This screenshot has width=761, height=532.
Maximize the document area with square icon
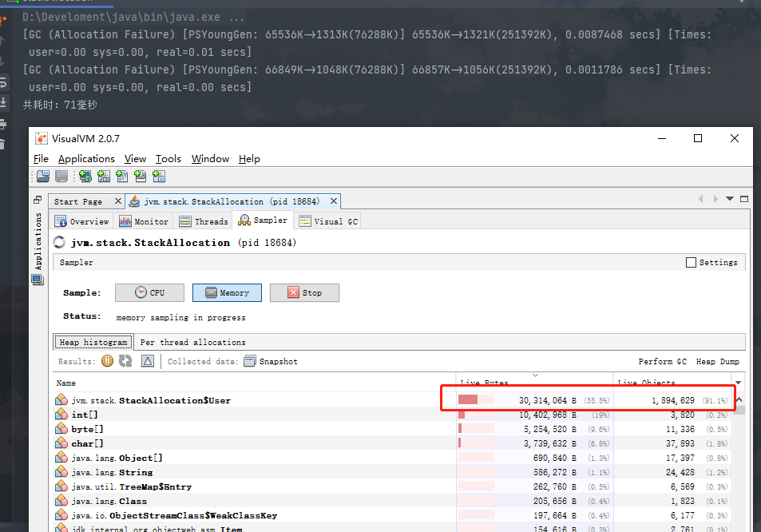click(x=744, y=199)
